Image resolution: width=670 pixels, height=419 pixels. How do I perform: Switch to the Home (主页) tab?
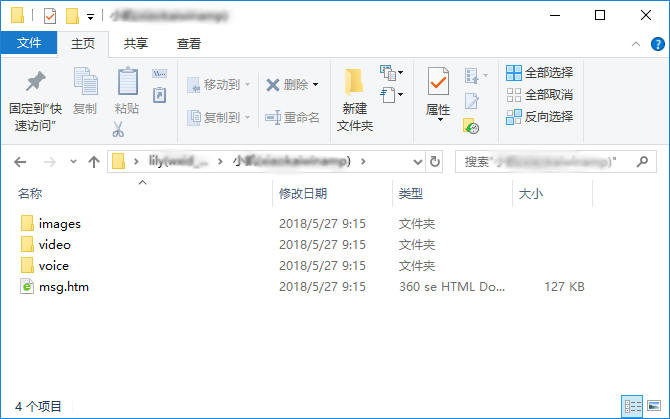coord(83,44)
